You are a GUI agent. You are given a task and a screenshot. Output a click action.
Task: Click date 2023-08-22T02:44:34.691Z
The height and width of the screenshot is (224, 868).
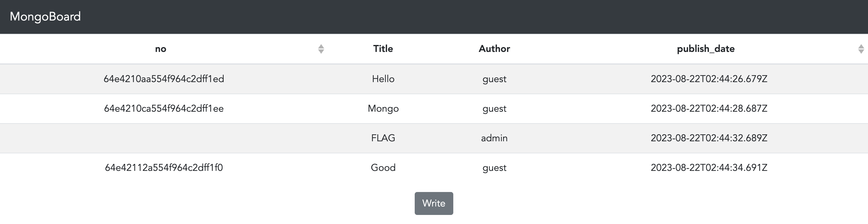[709, 168]
